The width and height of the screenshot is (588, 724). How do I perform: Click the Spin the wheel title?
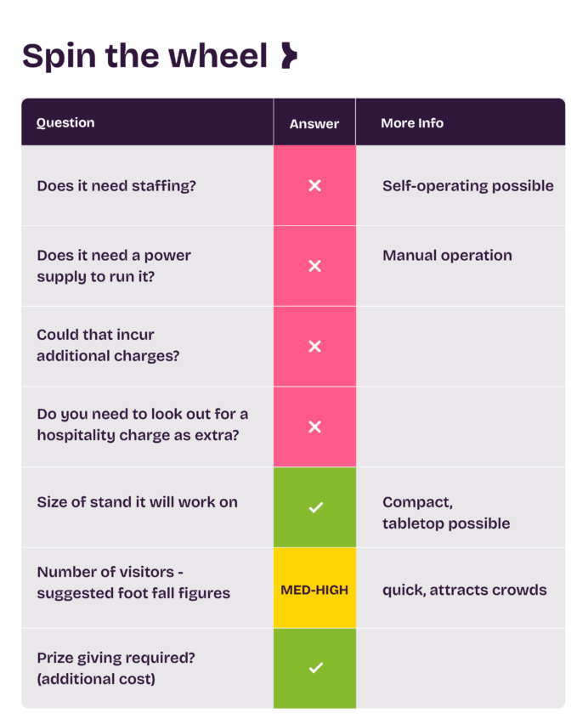[x=144, y=56]
